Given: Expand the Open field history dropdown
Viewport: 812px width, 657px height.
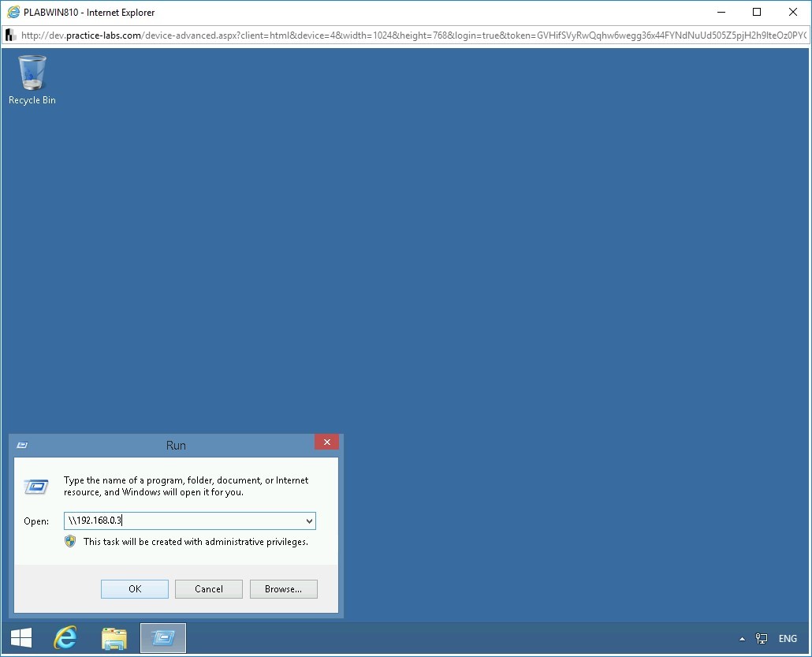Looking at the screenshot, I should (x=307, y=521).
